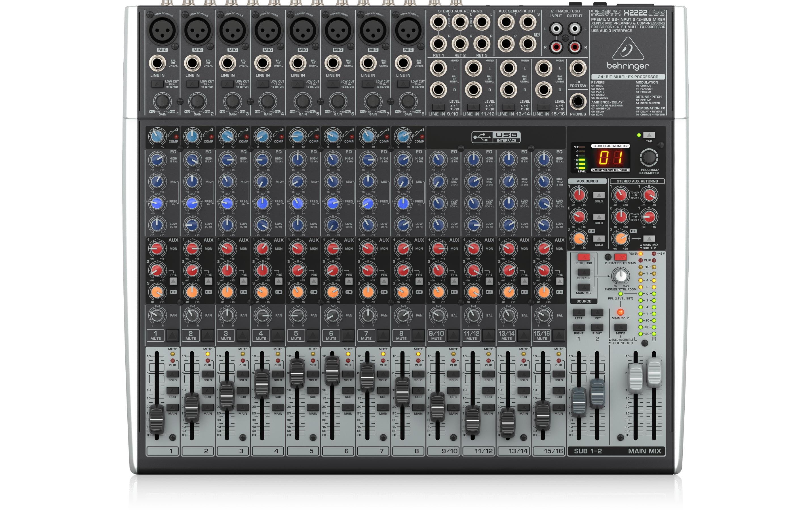812x511 pixels.
Task: Click the channel 8 COMP knob
Action: tap(403, 136)
